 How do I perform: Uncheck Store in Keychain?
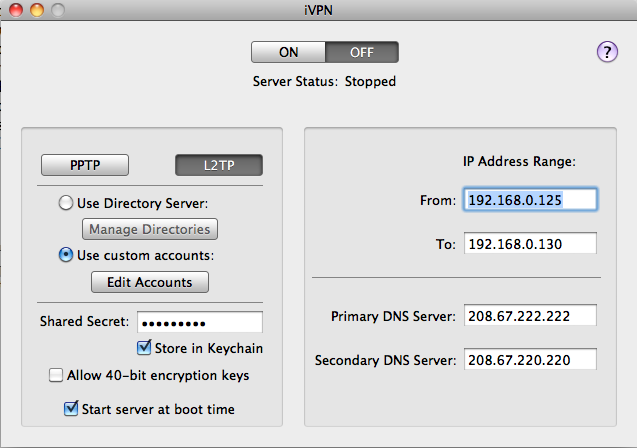click(x=144, y=348)
